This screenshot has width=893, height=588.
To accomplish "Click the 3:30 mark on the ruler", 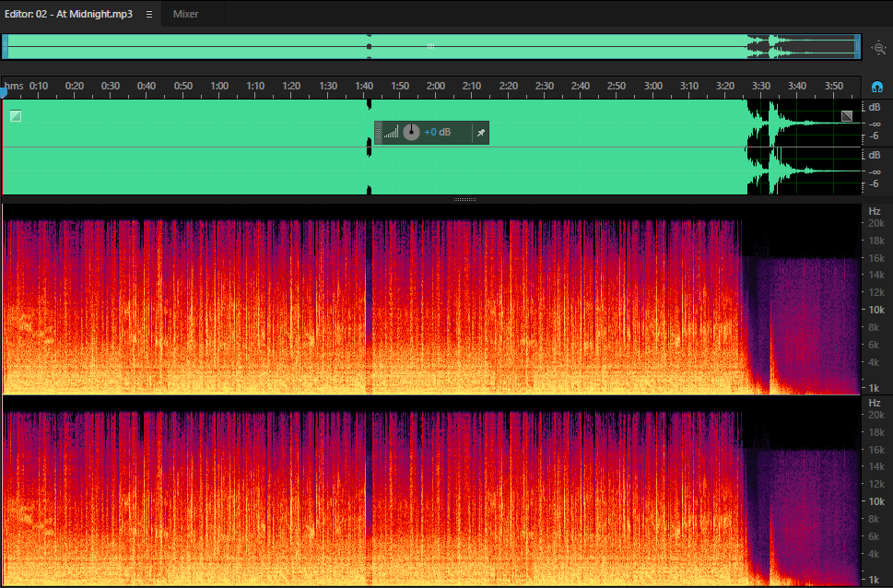I will point(761,86).
